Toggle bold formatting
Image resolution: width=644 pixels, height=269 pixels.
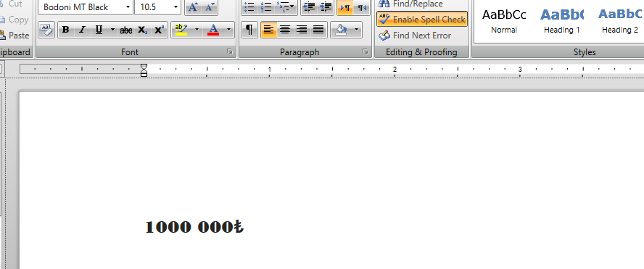[65, 30]
